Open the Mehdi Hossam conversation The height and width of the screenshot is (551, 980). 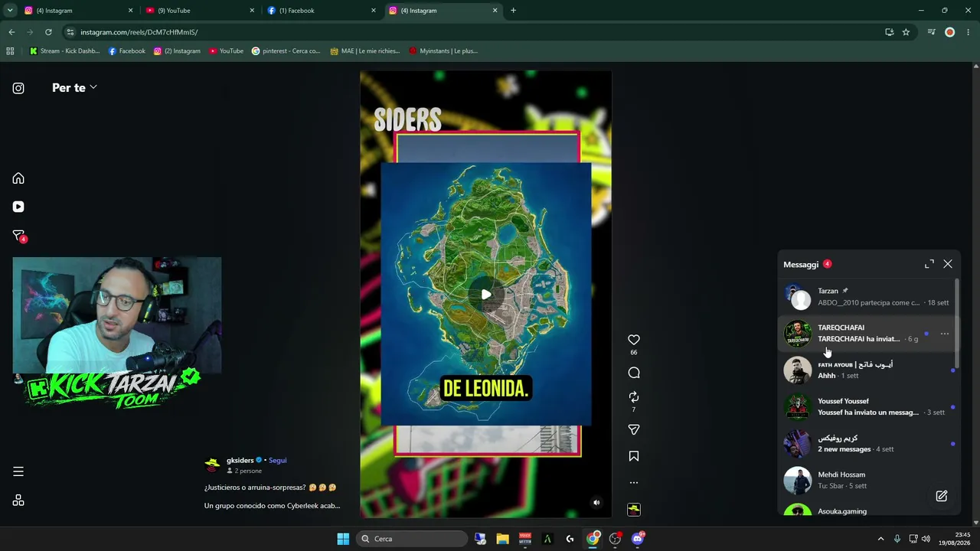[867, 481]
